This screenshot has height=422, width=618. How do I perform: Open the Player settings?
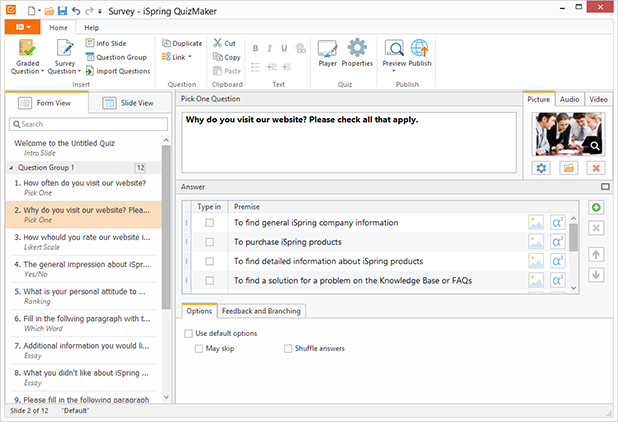pos(328,53)
